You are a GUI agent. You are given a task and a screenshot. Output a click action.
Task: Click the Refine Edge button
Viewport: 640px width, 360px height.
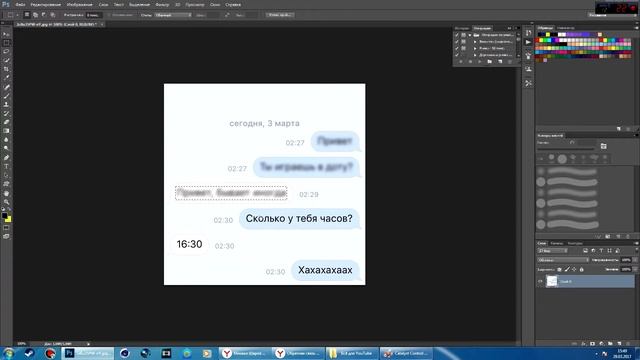click(280, 15)
